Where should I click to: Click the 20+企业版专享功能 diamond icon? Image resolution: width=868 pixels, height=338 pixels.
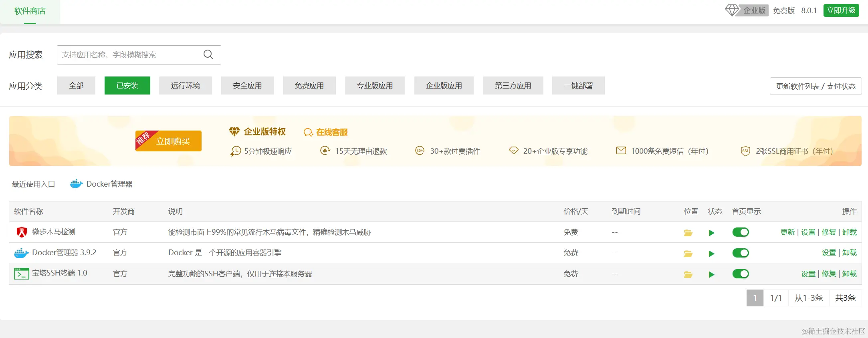513,151
